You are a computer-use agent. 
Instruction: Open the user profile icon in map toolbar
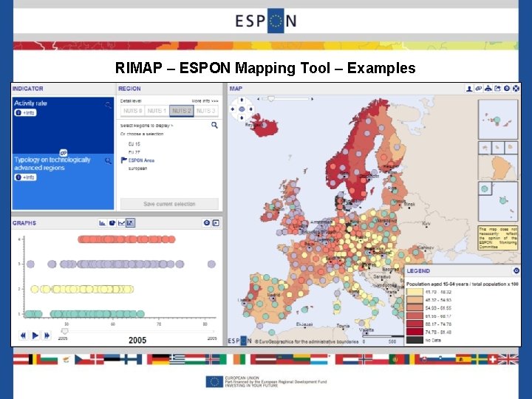pos(469,89)
